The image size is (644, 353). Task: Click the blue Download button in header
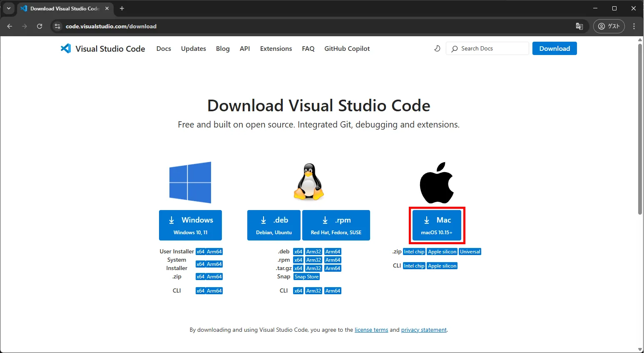pyautogui.click(x=554, y=48)
